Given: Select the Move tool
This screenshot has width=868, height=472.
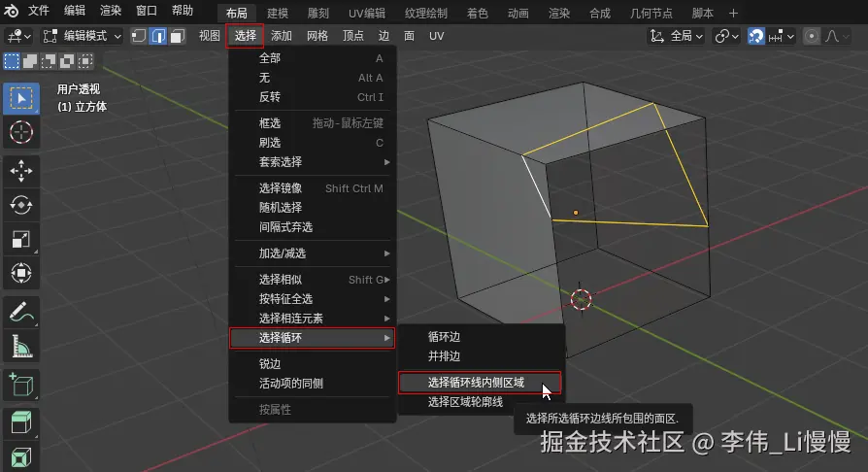Looking at the screenshot, I should pyautogui.click(x=21, y=171).
